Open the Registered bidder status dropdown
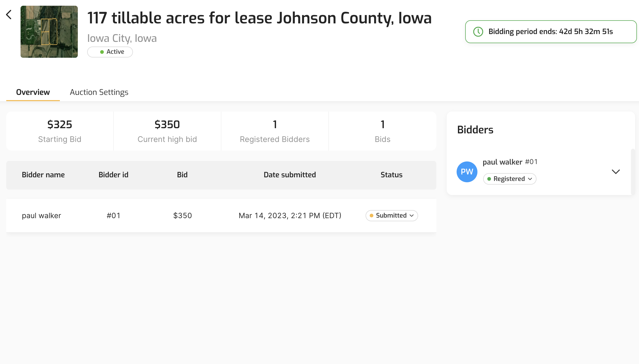 509,179
